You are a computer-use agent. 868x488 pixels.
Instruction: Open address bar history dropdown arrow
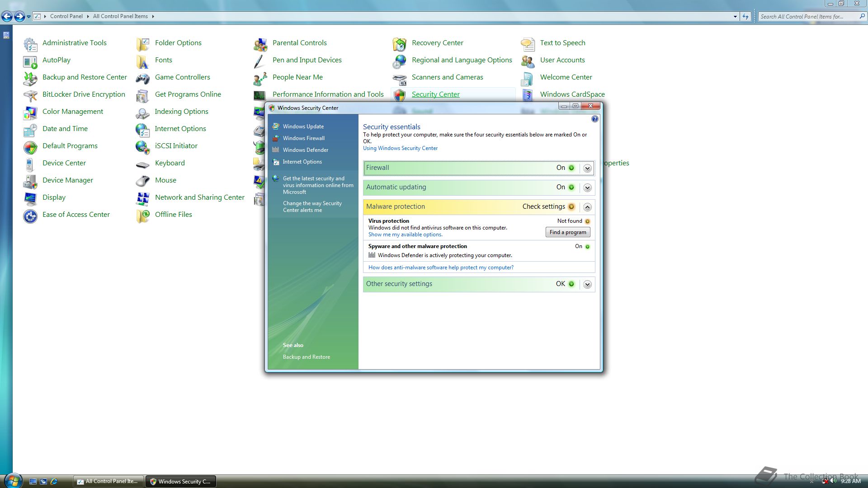(x=735, y=16)
